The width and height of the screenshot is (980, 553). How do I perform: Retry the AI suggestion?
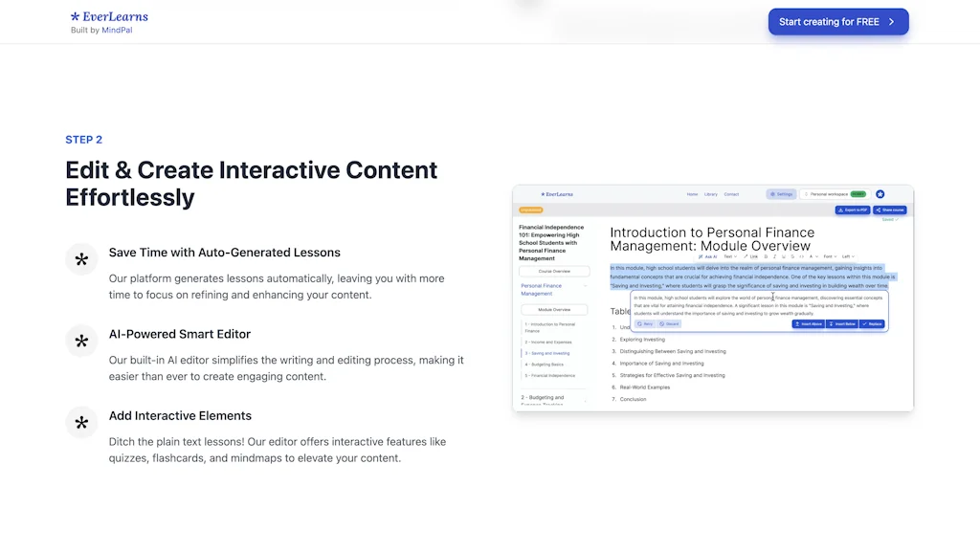(x=647, y=323)
